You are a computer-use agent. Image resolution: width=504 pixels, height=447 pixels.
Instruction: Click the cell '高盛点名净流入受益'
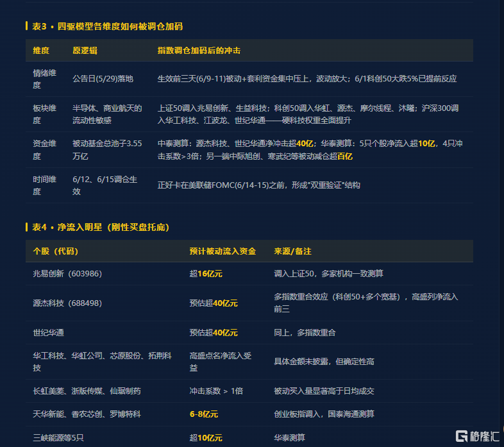click(x=221, y=362)
